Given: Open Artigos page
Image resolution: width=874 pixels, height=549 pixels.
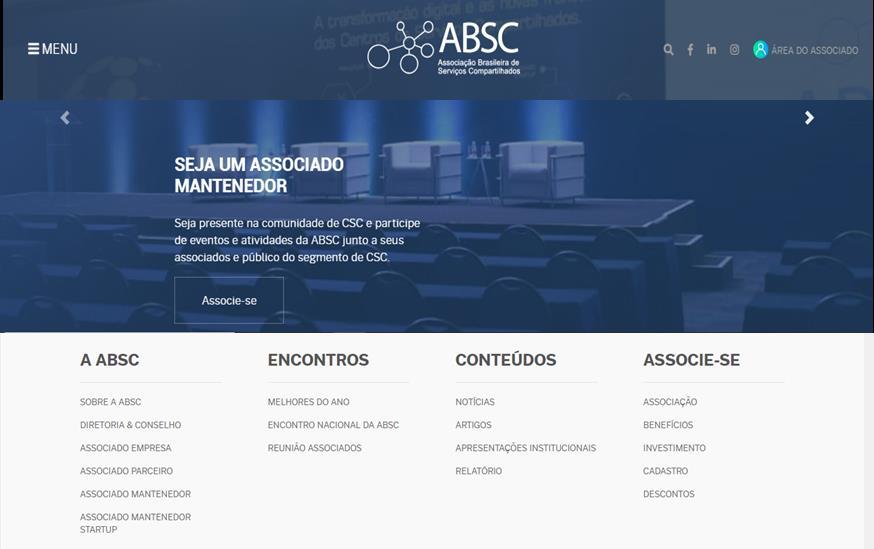Looking at the screenshot, I should point(473,425).
